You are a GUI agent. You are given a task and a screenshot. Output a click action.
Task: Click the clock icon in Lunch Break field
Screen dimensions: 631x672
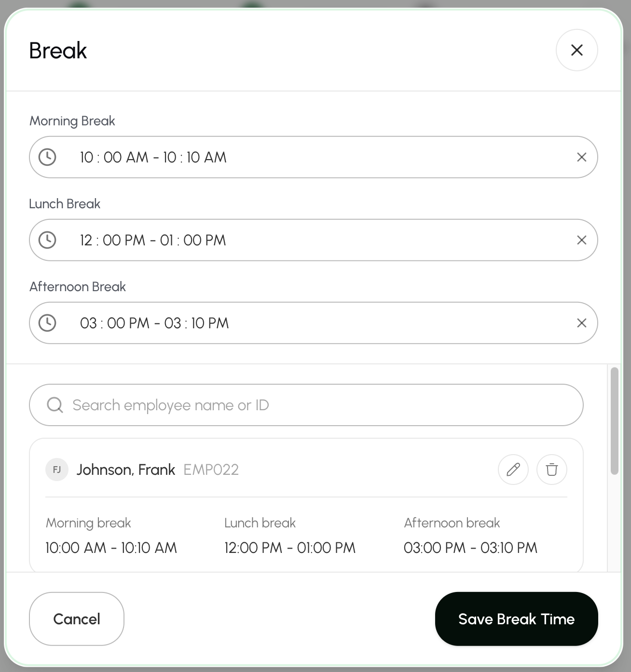[x=47, y=240]
